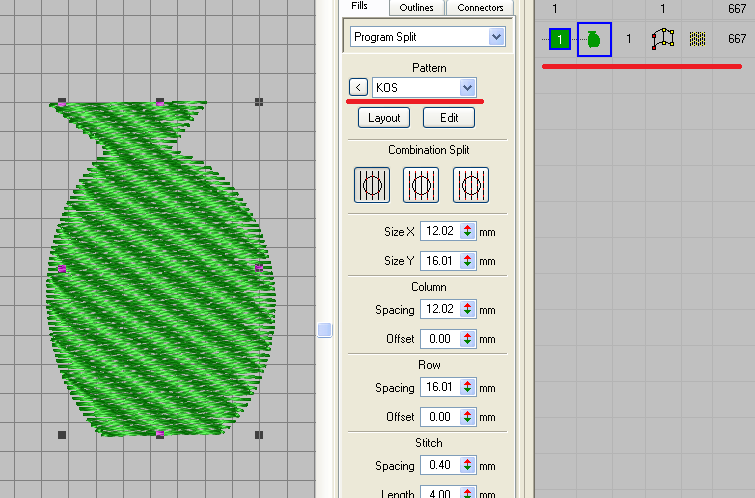Click the green color block number 1

tap(560, 40)
